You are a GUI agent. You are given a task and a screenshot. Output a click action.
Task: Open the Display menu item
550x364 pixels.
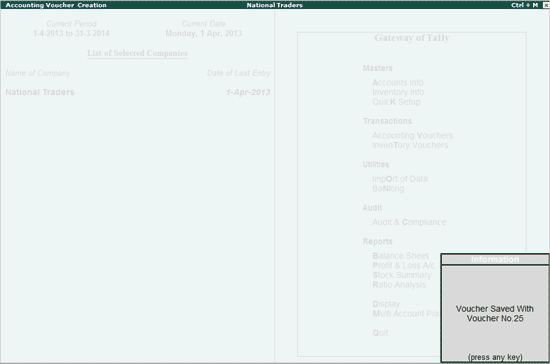tap(386, 304)
